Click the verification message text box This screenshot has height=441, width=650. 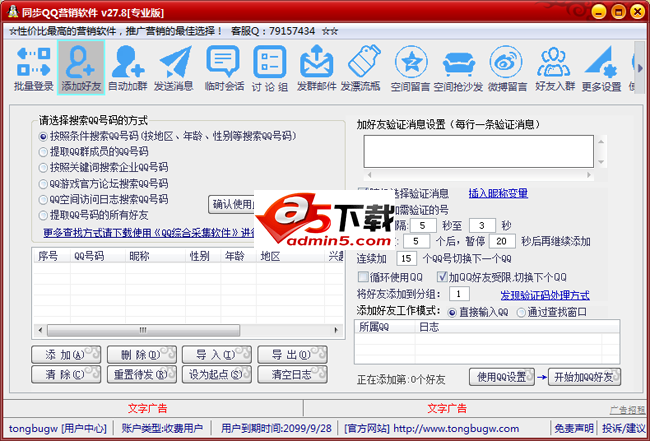[x=479, y=151]
